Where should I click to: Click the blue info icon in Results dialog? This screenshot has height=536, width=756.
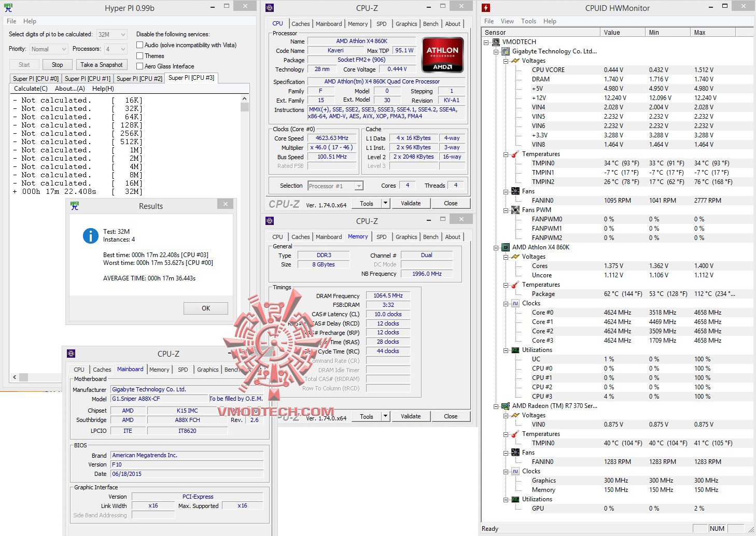click(x=91, y=236)
